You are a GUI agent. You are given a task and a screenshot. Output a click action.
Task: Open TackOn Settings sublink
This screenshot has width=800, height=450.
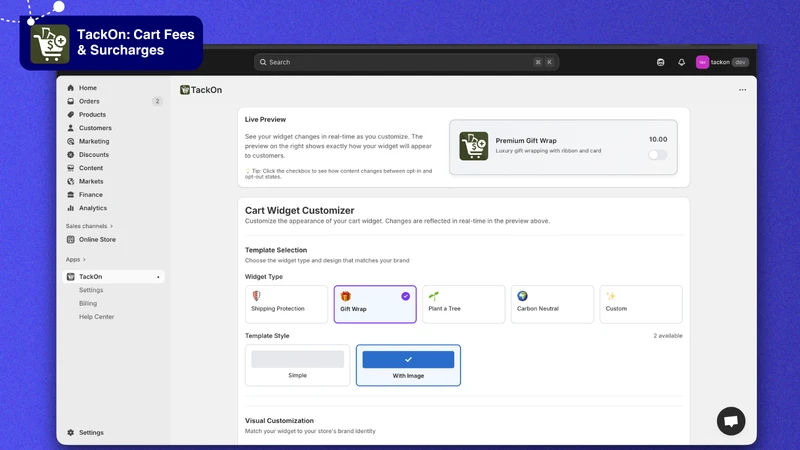(91, 290)
